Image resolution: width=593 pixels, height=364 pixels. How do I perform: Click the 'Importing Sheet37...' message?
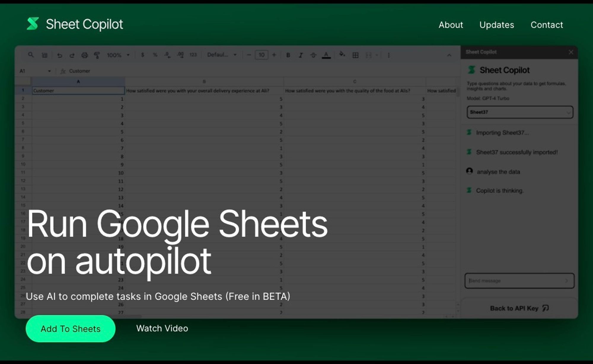click(x=502, y=133)
